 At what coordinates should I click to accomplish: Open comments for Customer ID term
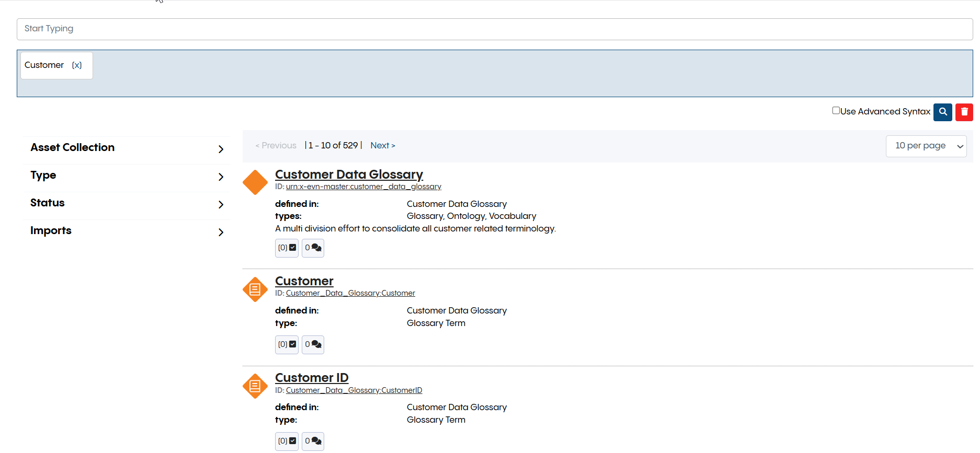coord(313,441)
